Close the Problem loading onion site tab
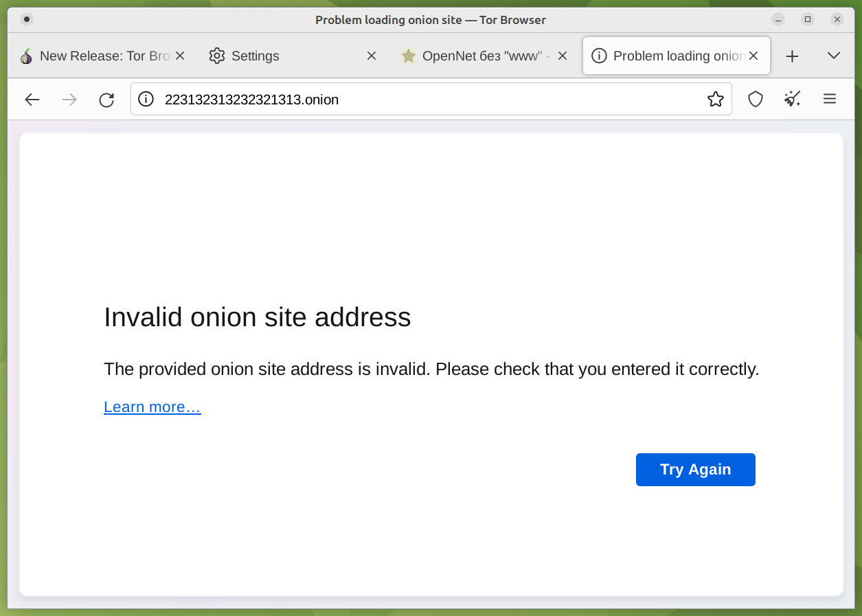 [753, 56]
